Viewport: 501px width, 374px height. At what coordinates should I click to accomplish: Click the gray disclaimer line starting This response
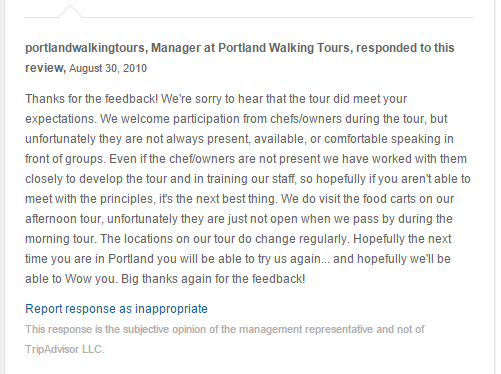225,329
